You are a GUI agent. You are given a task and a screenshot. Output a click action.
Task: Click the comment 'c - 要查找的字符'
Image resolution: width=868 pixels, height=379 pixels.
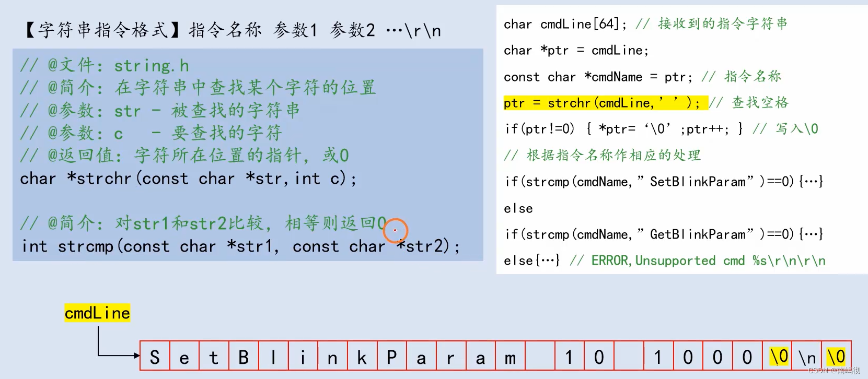pos(198,133)
